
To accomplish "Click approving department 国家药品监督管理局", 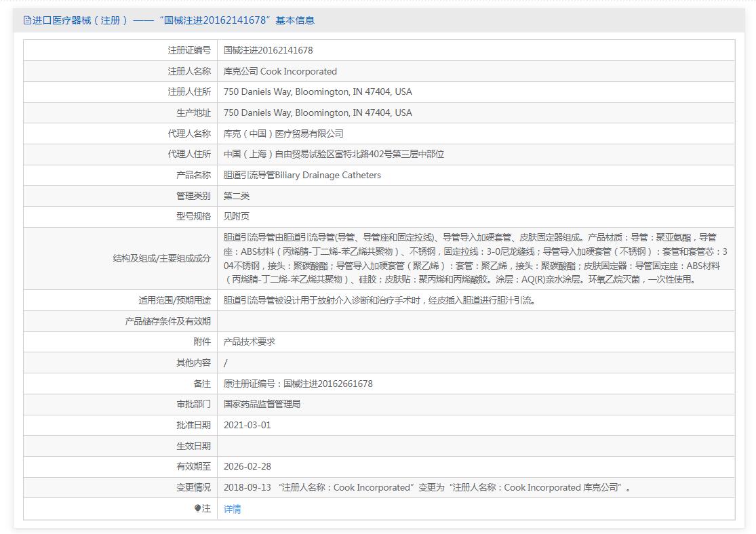I will point(262,404).
